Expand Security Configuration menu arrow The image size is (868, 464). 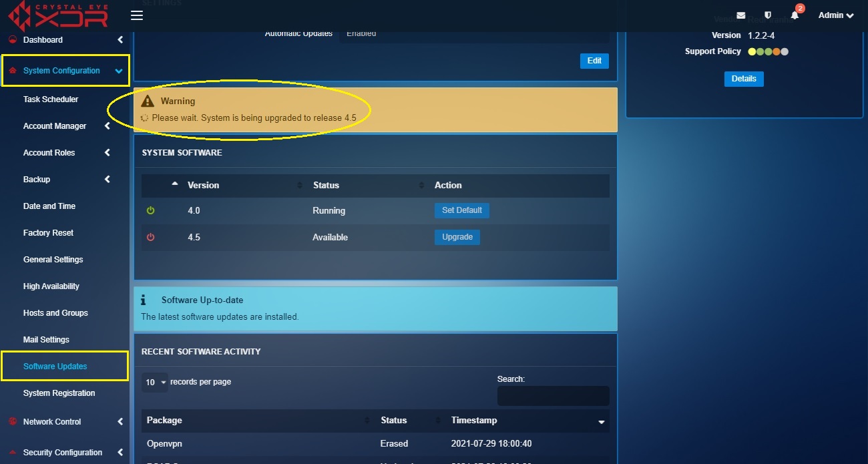pos(120,452)
